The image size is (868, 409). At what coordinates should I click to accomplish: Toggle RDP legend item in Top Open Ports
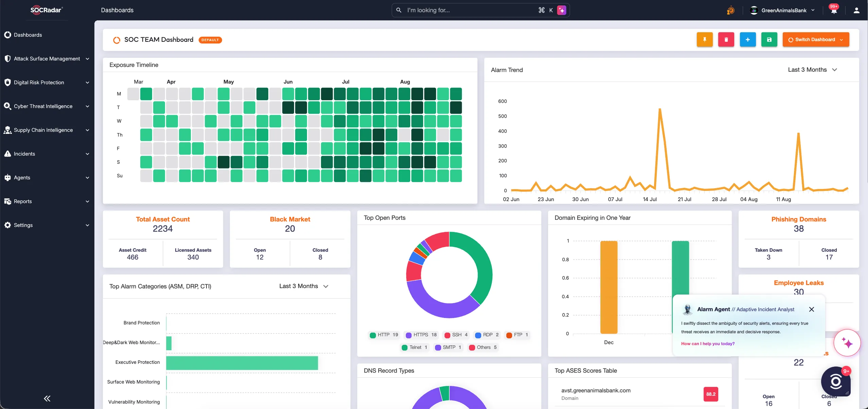[x=487, y=335]
